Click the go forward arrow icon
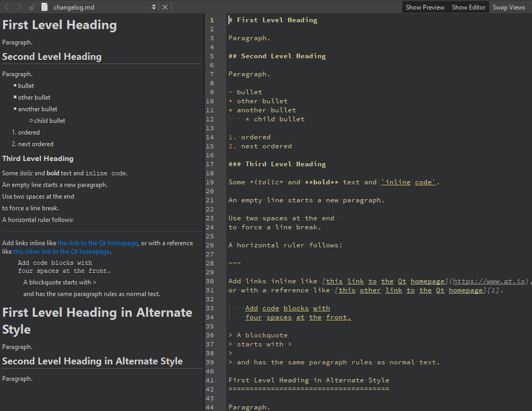Viewport: 532px width, 411px height. click(x=19, y=7)
